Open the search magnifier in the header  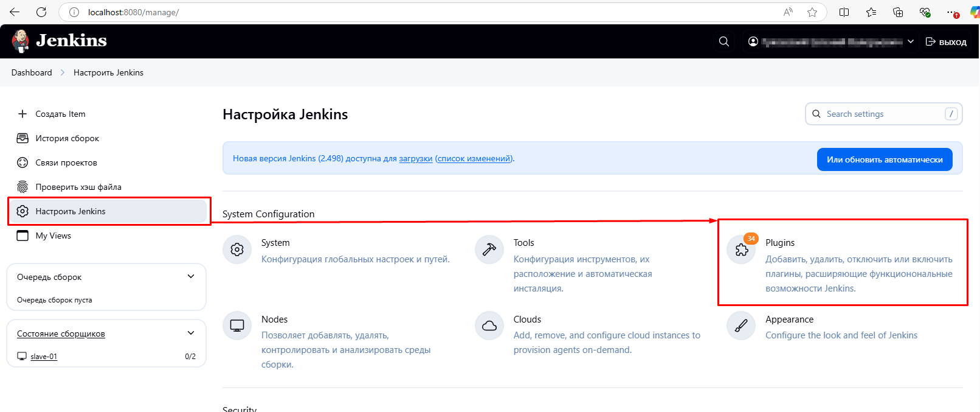(723, 41)
